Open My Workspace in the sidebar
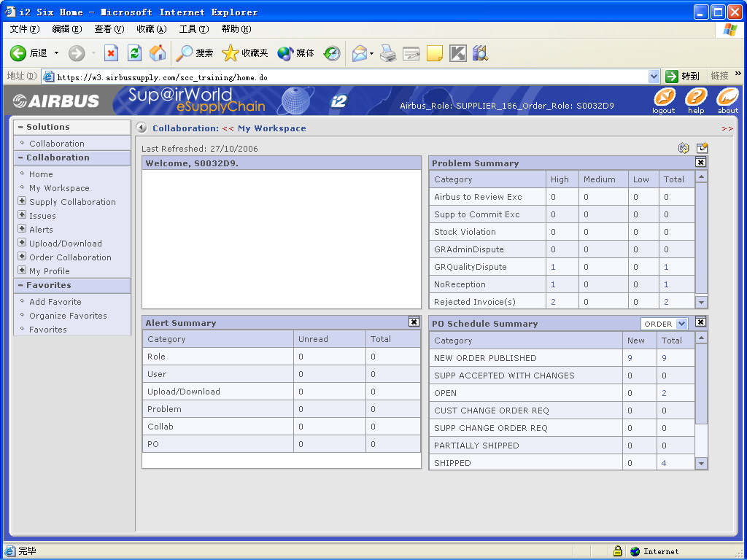Screen dimensions: 747x560 (x=59, y=188)
